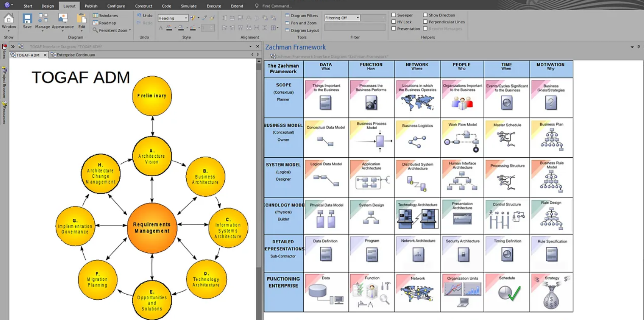This screenshot has height=320, width=644.
Task: Click the Find Command search field
Action: [x=276, y=6]
